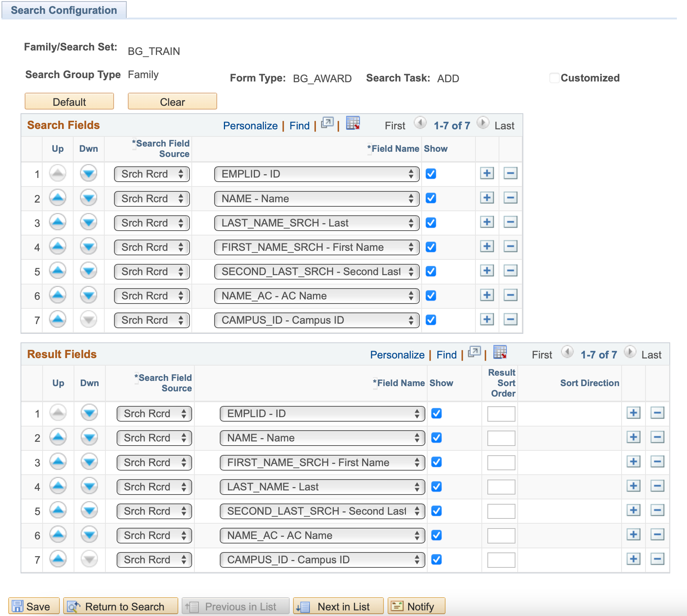Click the Clear button
Viewport: 687px width, 616px height.
172,102
